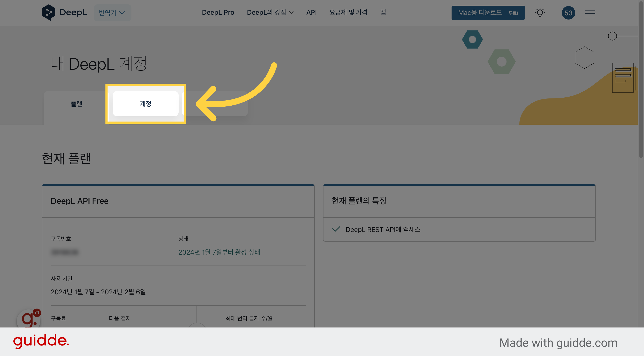Viewport: 644px width, 356px height.
Task: Open the hamburger menu icon
Action: pyautogui.click(x=590, y=13)
